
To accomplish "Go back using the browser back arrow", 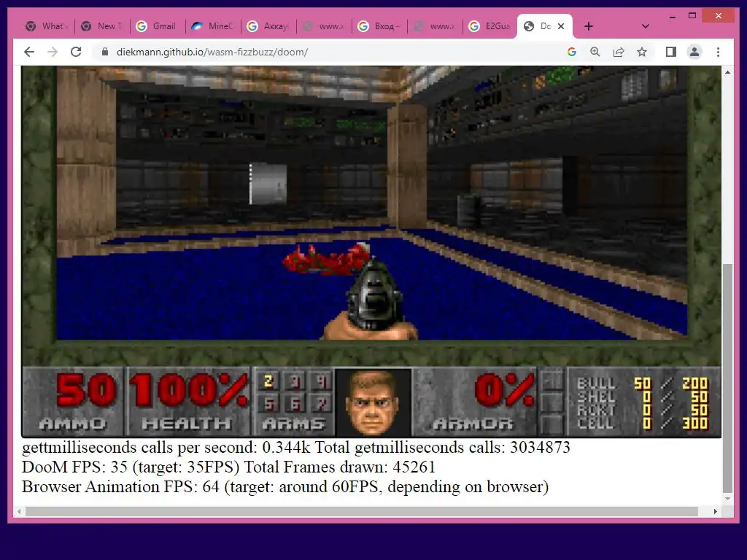I will [x=29, y=52].
